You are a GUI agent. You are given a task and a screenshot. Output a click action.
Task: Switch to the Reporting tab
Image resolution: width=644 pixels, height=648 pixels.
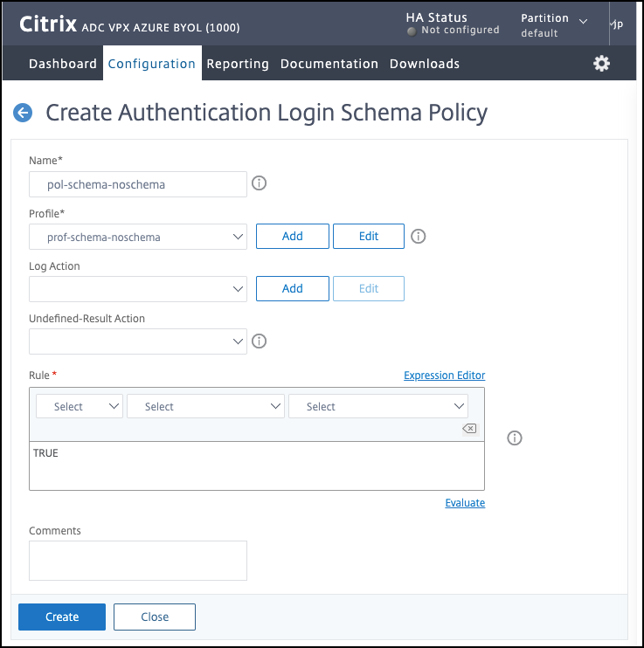pyautogui.click(x=238, y=64)
